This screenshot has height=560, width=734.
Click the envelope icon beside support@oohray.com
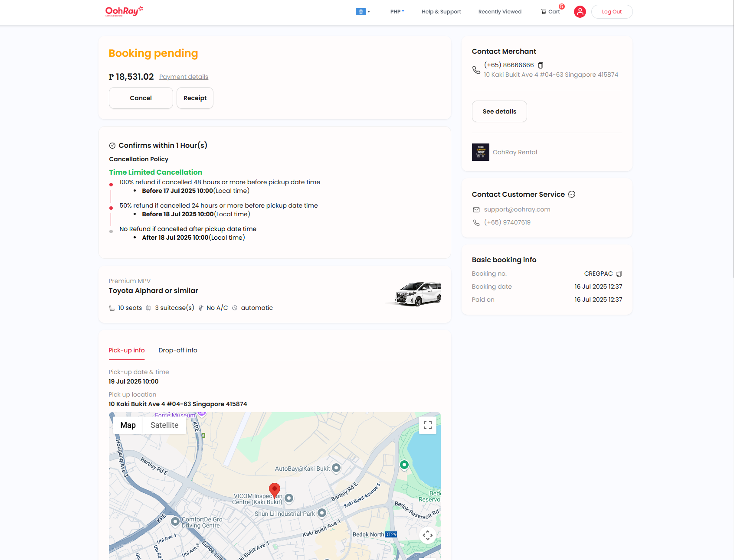(x=476, y=209)
